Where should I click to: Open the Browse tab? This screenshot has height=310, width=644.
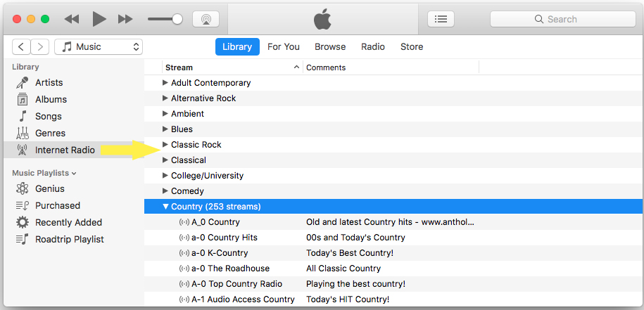330,46
